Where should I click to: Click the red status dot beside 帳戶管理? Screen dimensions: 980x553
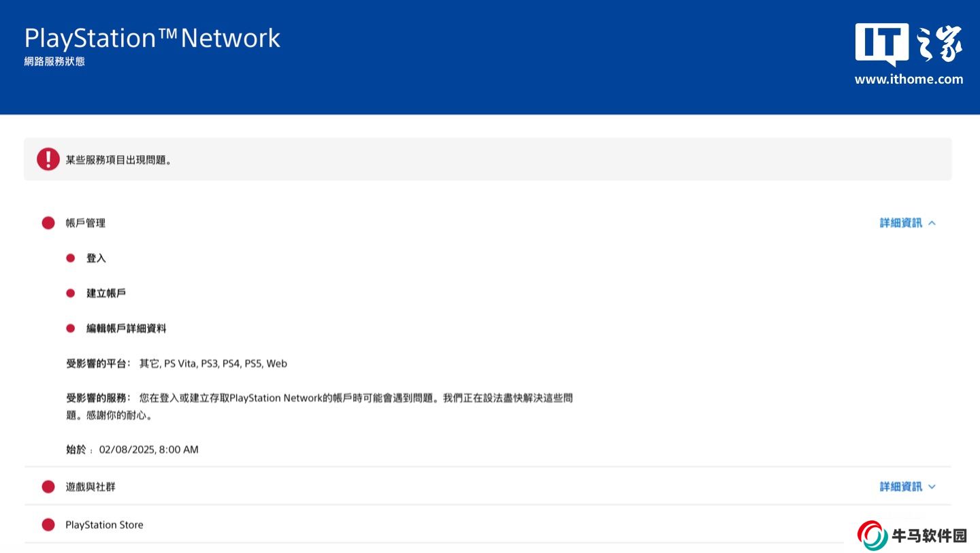click(x=48, y=223)
